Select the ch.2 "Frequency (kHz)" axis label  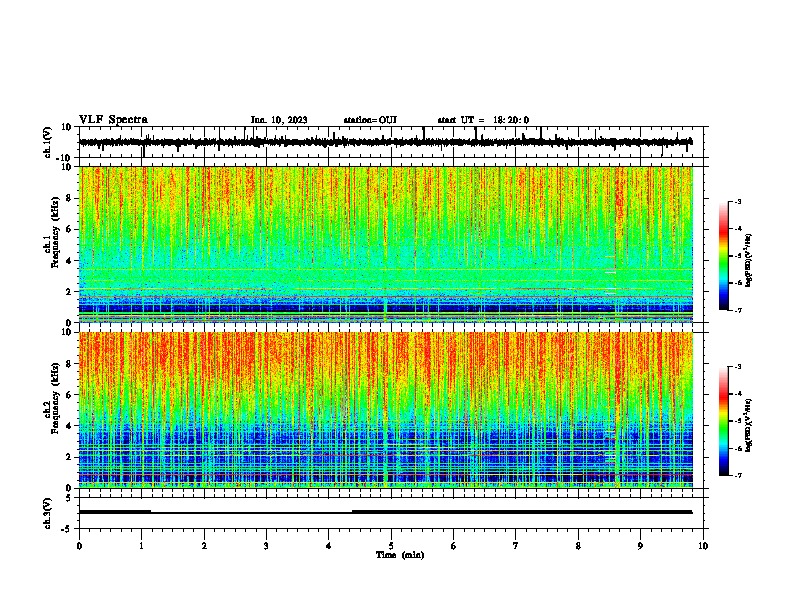tap(55, 397)
